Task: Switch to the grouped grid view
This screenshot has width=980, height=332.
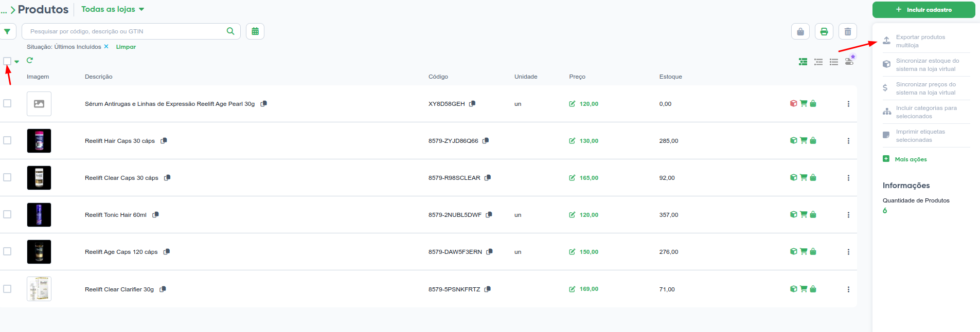Action: pos(803,62)
